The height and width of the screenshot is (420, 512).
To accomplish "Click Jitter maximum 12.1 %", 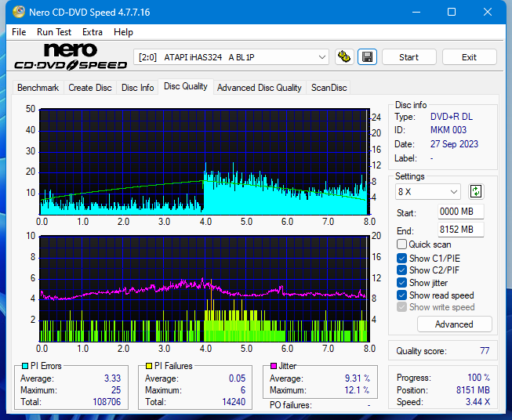I will (x=358, y=390).
